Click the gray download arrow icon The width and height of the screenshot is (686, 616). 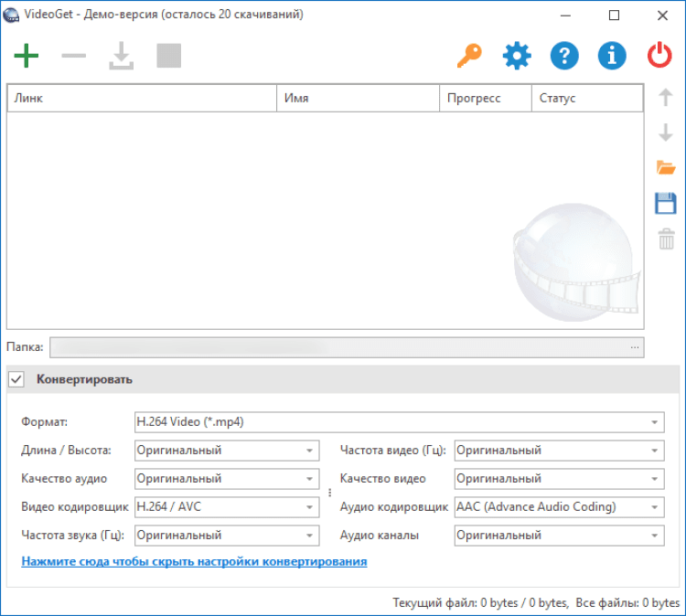[121, 56]
